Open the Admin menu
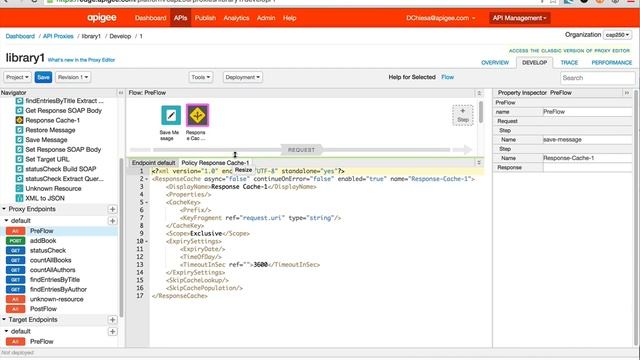The width and height of the screenshot is (640, 360). click(266, 18)
